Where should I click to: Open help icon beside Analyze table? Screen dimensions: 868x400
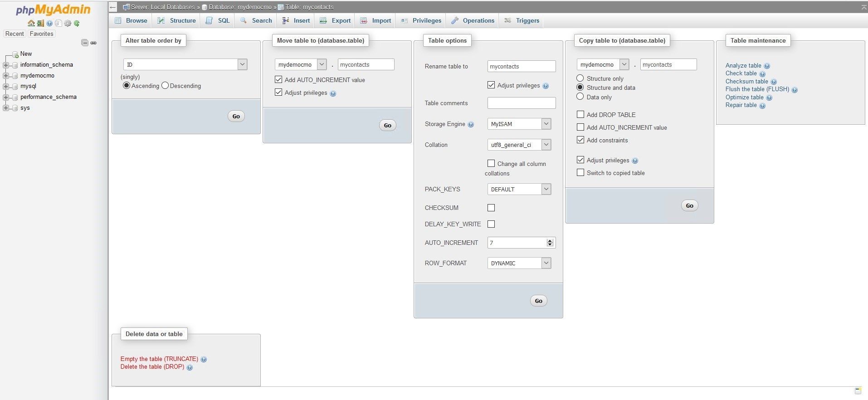click(767, 66)
